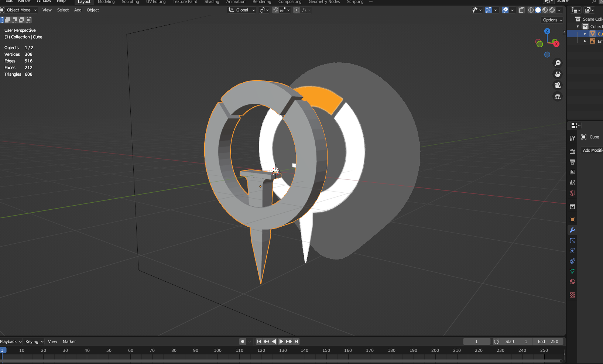The image size is (603, 364).
Task: Open the viewport Options dropdown
Action: point(552,20)
